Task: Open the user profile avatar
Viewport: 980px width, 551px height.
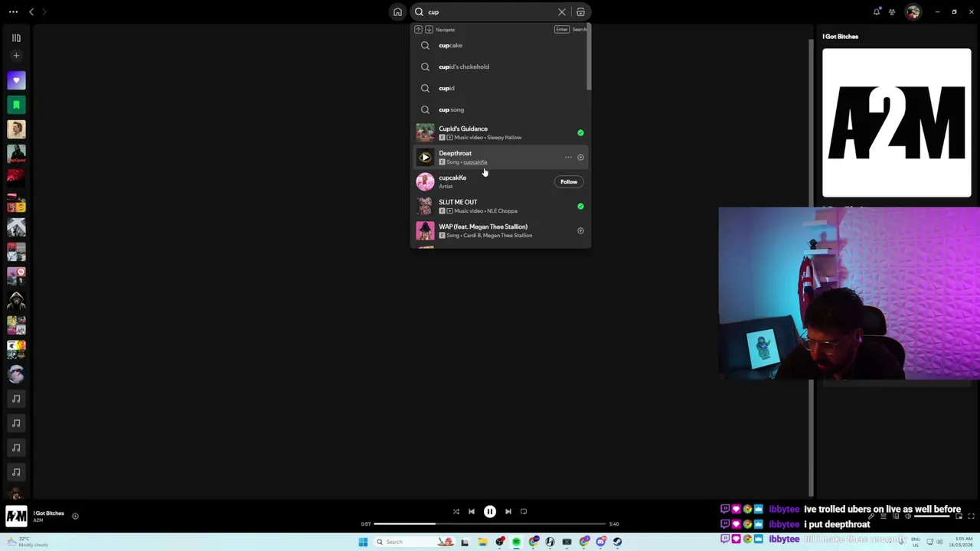Action: 913,11
